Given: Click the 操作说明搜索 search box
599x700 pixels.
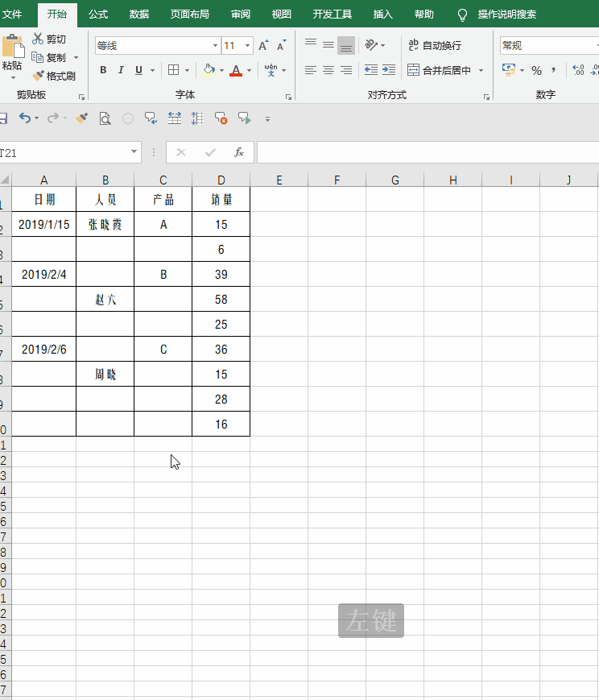Looking at the screenshot, I should pos(507,14).
